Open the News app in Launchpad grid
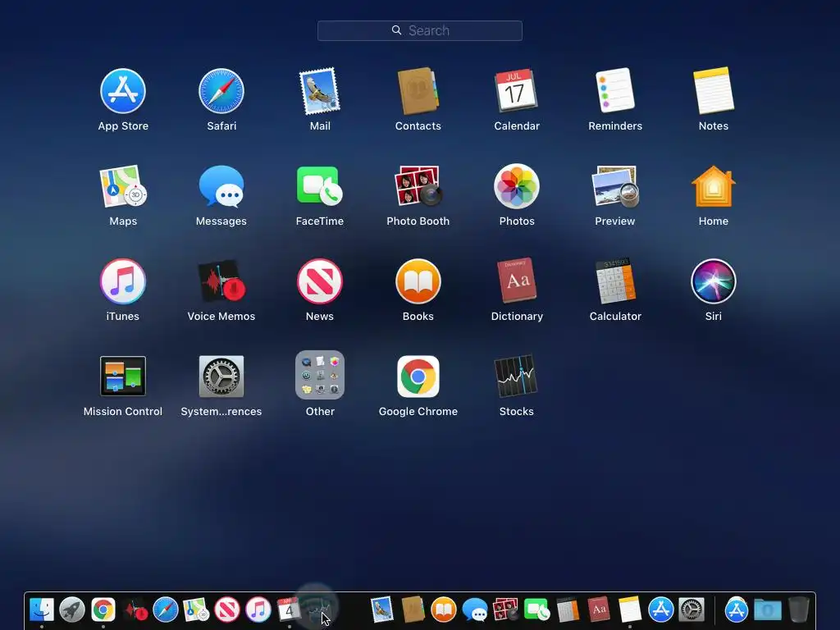This screenshot has width=840, height=630. [x=320, y=281]
